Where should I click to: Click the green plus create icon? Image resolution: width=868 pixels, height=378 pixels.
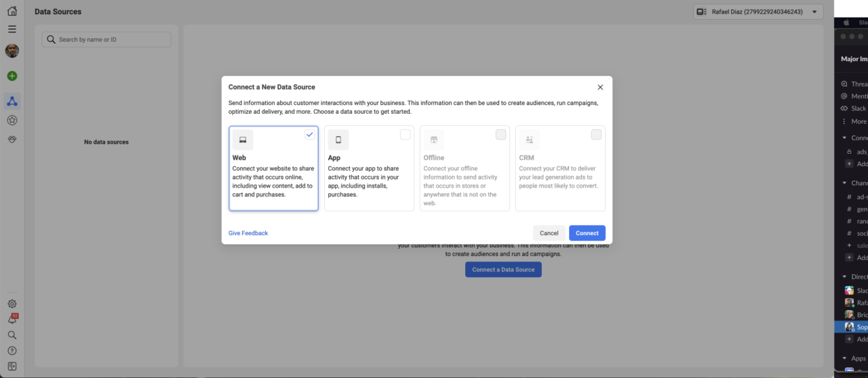point(12,76)
